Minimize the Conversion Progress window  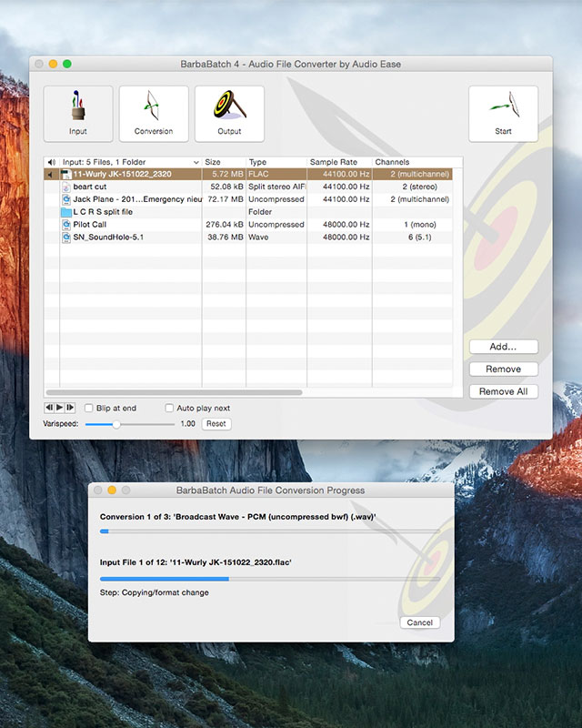pos(111,490)
